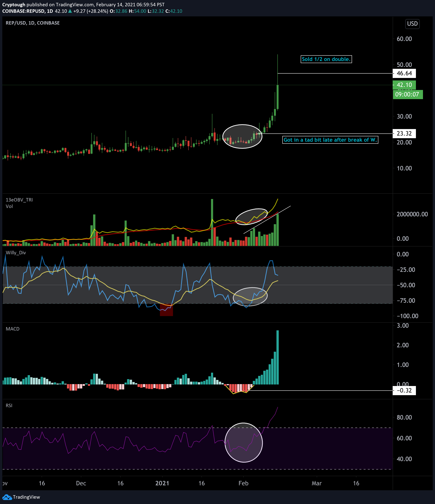Click the RSI indicator label
435x504 pixels.
pyautogui.click(x=9, y=405)
